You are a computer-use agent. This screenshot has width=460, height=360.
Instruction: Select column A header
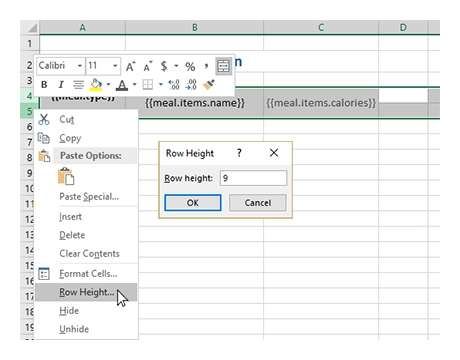click(83, 27)
